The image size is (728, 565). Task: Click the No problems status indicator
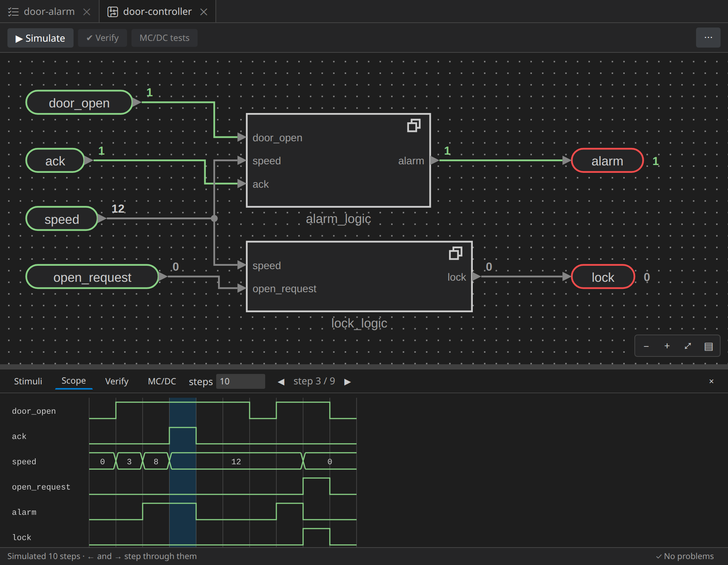(x=685, y=556)
